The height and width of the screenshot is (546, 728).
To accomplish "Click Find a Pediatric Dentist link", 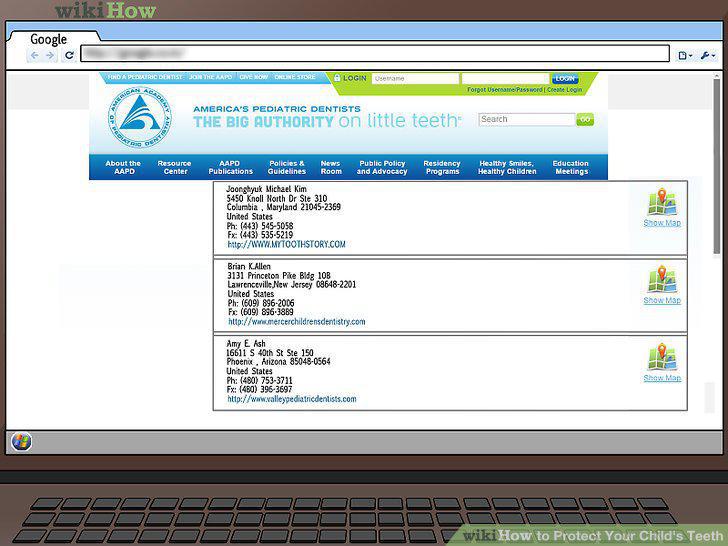I will tap(145, 77).
